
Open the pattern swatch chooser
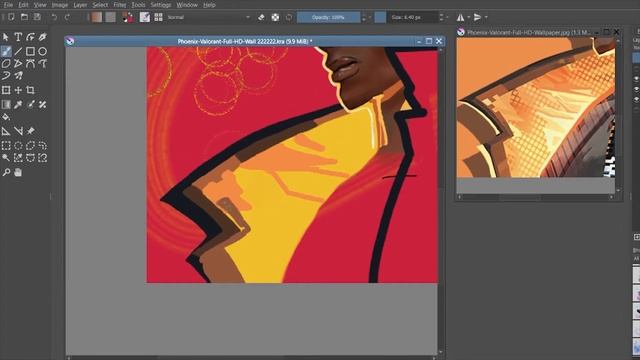tap(111, 17)
